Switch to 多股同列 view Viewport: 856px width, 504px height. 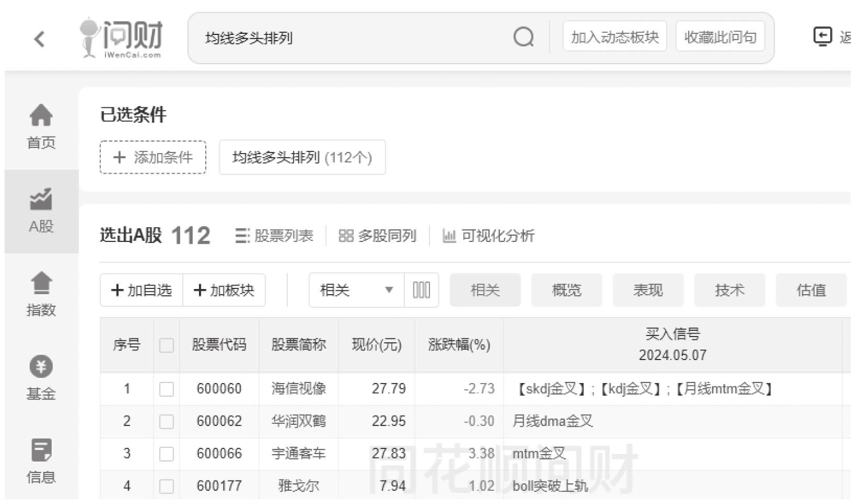point(378,236)
